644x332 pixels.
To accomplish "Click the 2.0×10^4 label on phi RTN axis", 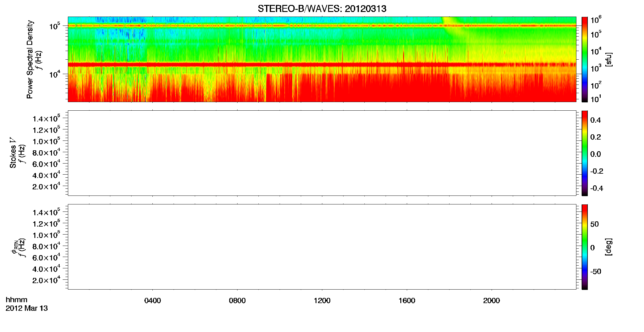I will tap(46, 280).
